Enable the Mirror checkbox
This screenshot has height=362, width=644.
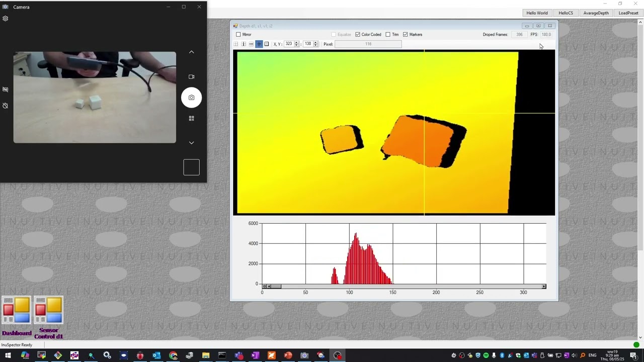pyautogui.click(x=238, y=35)
